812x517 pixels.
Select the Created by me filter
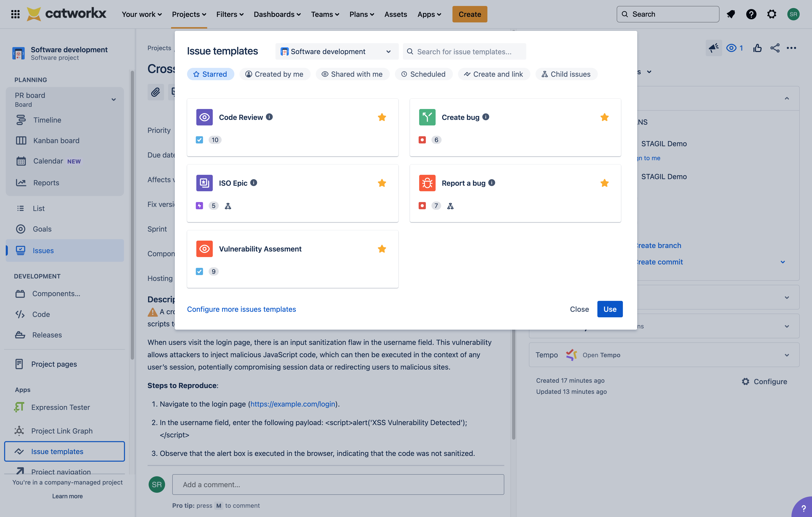point(274,74)
